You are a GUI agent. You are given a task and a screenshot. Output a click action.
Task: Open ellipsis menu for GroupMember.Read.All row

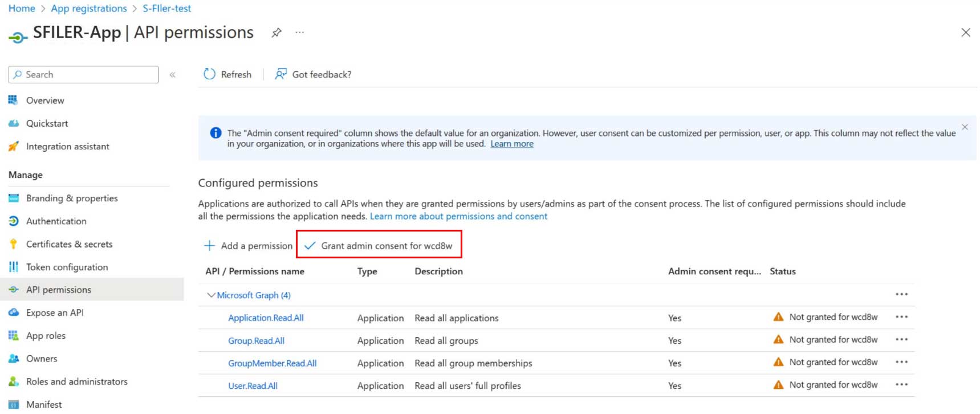tap(901, 362)
